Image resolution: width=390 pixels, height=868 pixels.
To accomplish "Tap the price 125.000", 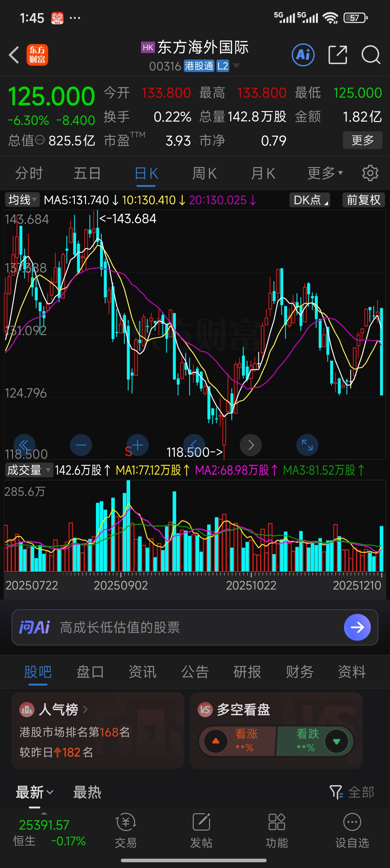I will pyautogui.click(x=51, y=96).
